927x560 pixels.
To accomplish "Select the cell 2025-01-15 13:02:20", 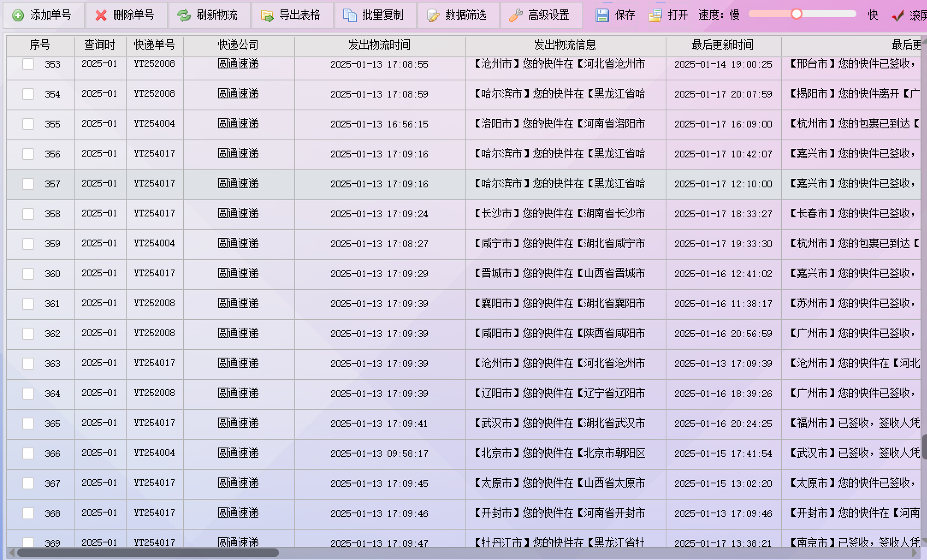I will [723, 483].
